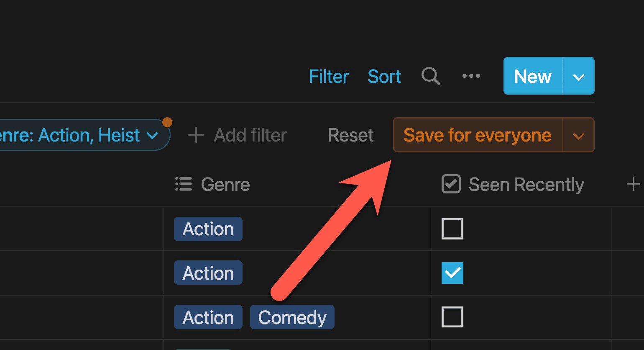Viewport: 644px width, 350px height.
Task: Click the plus icon beside Add filter
Action: point(196,135)
